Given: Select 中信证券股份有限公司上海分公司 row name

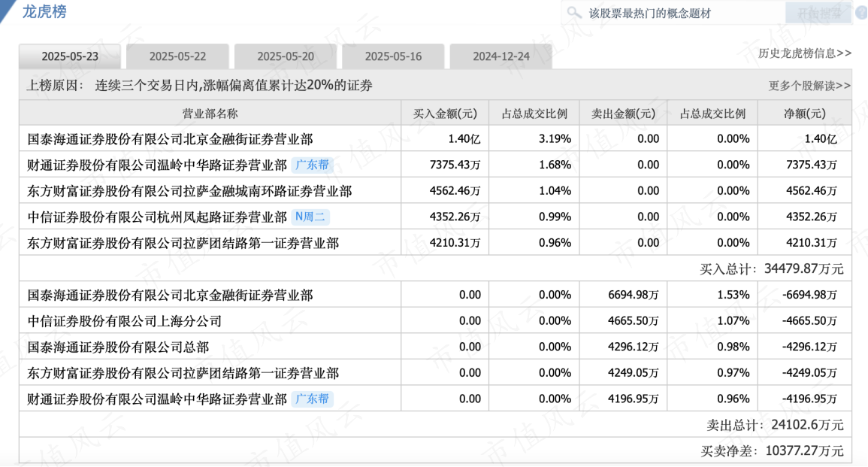Looking at the screenshot, I should coord(125,321).
